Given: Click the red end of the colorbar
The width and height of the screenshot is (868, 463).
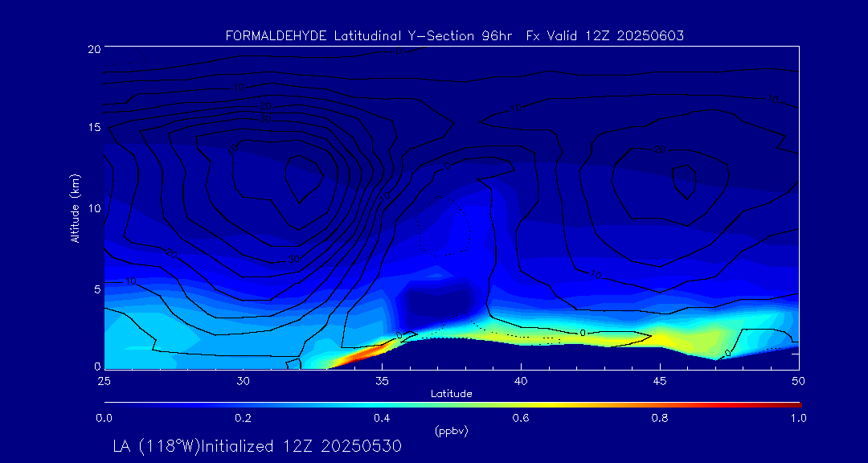Looking at the screenshot, I should pos(792,404).
